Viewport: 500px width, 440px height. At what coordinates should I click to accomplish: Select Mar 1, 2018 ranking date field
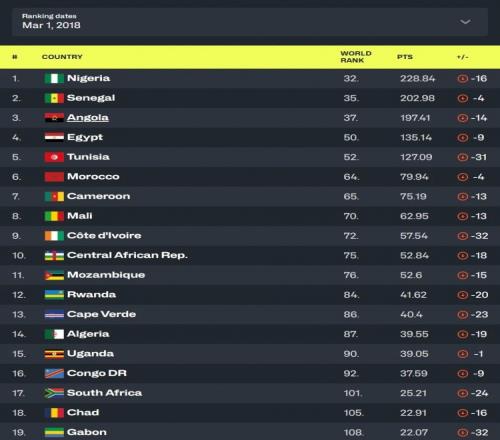click(250, 22)
